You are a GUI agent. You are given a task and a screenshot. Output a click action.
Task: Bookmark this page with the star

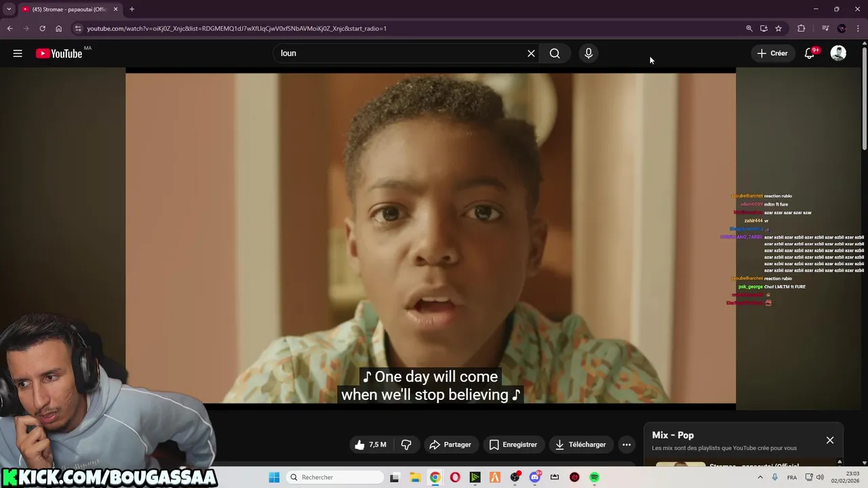(778, 28)
